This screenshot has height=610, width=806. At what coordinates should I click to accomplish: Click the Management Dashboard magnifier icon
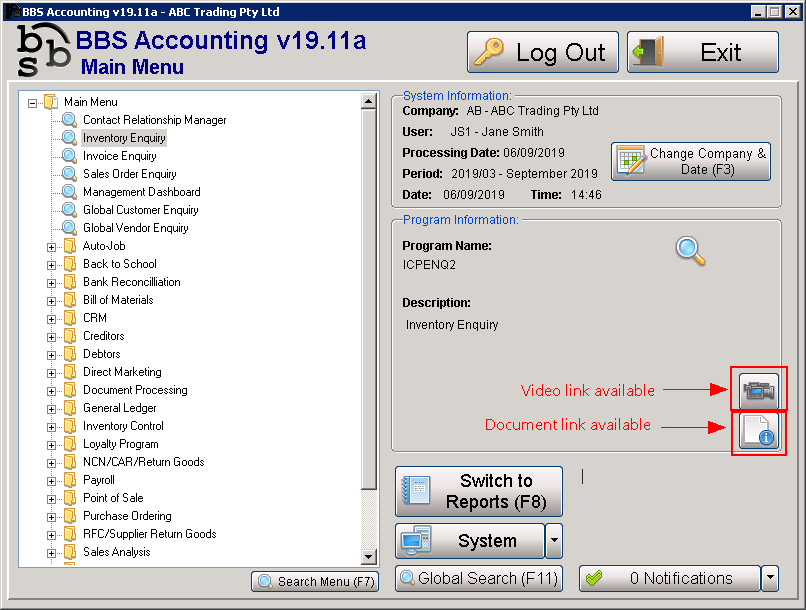coord(69,192)
